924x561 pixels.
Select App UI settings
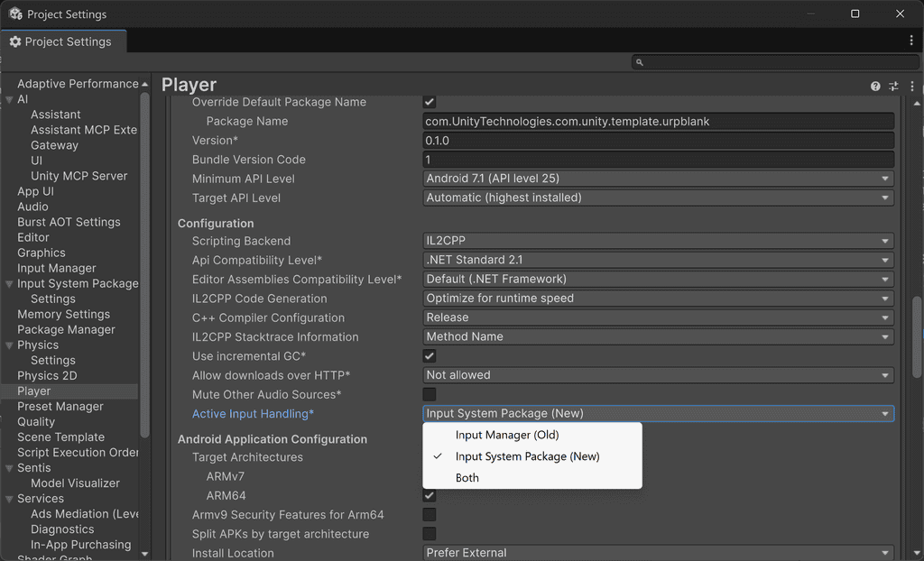point(35,191)
